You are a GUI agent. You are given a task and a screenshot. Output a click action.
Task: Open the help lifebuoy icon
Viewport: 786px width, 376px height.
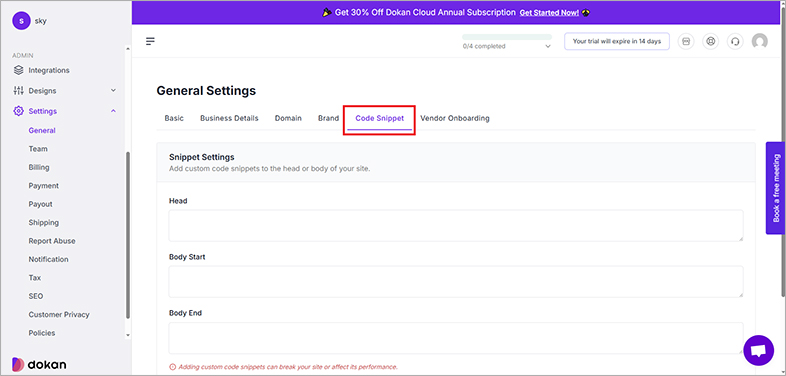(x=710, y=41)
